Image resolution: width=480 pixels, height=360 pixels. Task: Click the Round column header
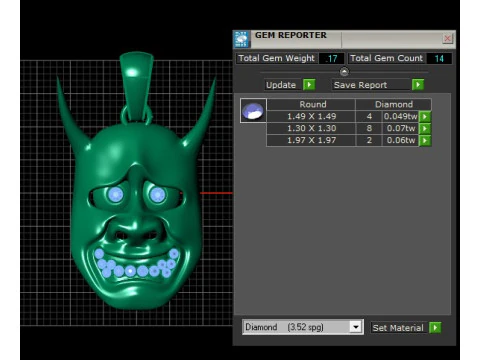[x=312, y=104]
